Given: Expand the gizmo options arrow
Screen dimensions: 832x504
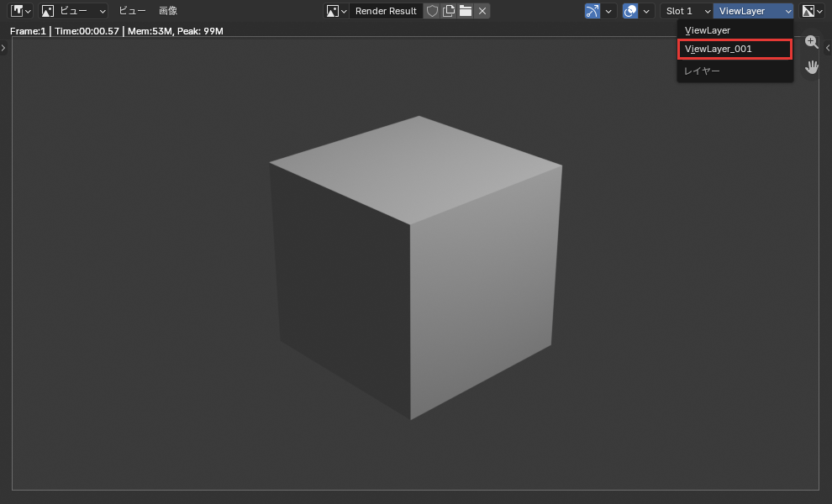Looking at the screenshot, I should tap(608, 11).
